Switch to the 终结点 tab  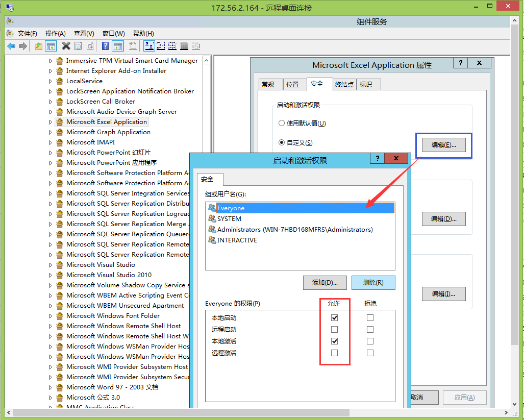344,84
